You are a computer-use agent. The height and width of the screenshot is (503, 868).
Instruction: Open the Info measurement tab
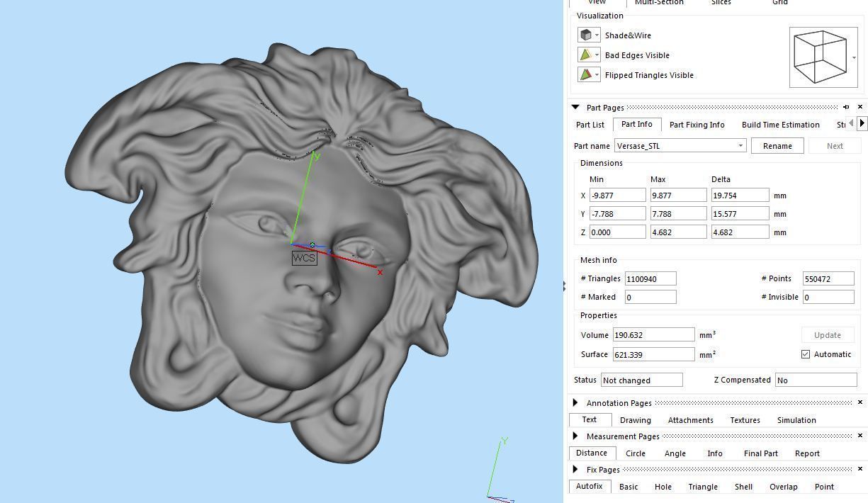coord(715,453)
